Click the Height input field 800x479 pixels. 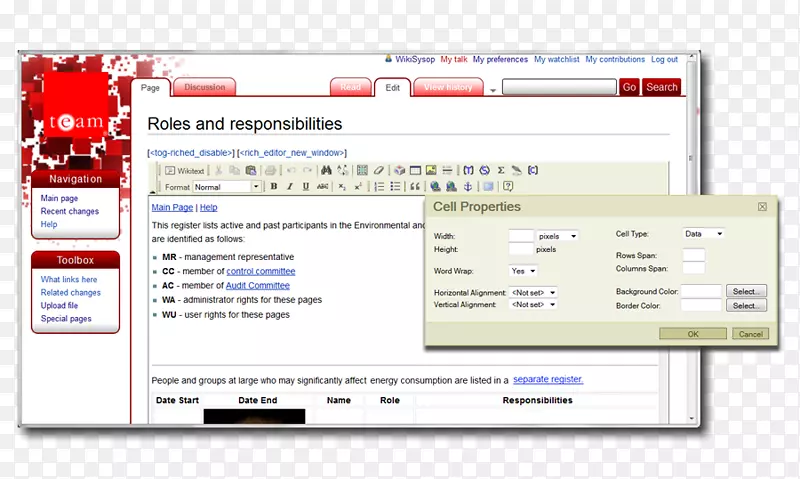pos(521,249)
